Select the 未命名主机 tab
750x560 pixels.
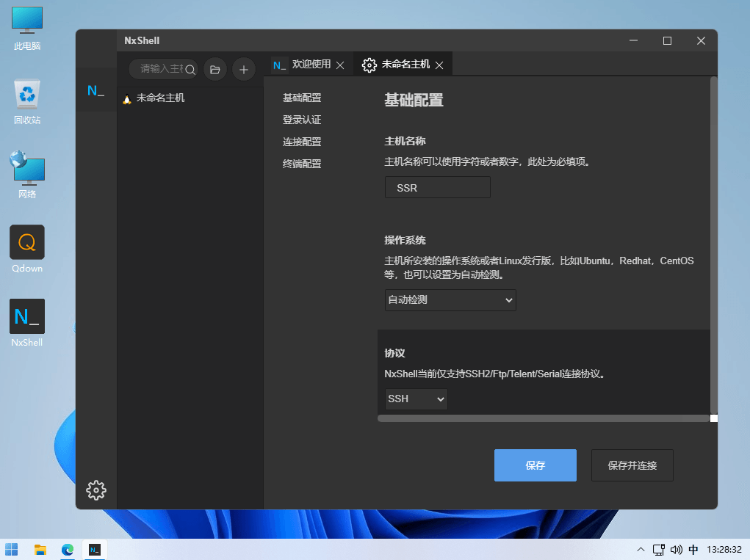403,65
